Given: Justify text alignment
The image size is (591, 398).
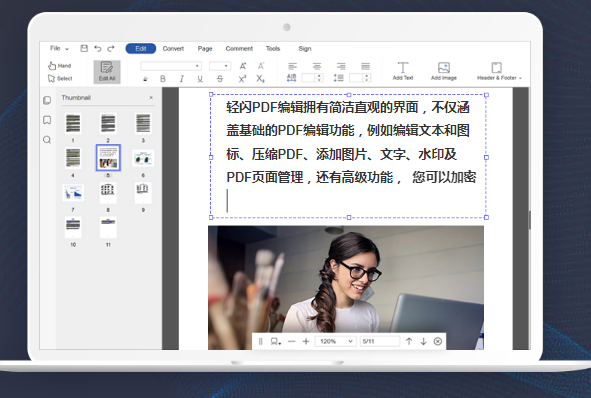Looking at the screenshot, I should pos(365,66).
